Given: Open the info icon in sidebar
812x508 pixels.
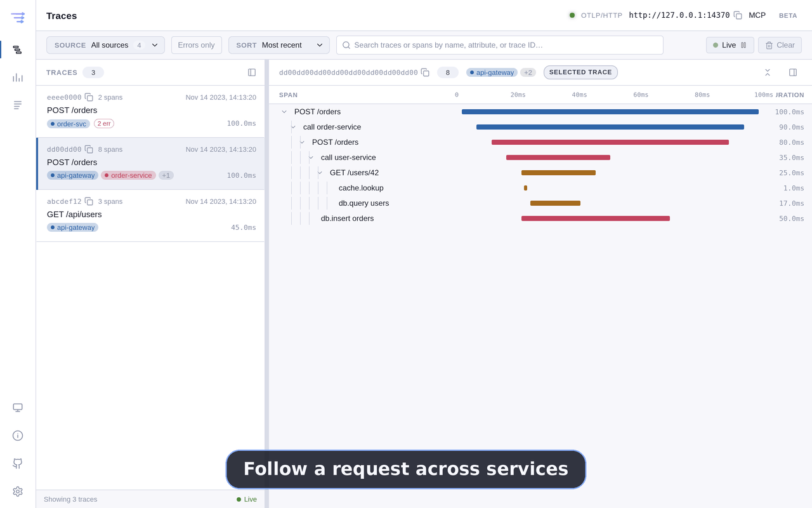Looking at the screenshot, I should click(x=18, y=436).
